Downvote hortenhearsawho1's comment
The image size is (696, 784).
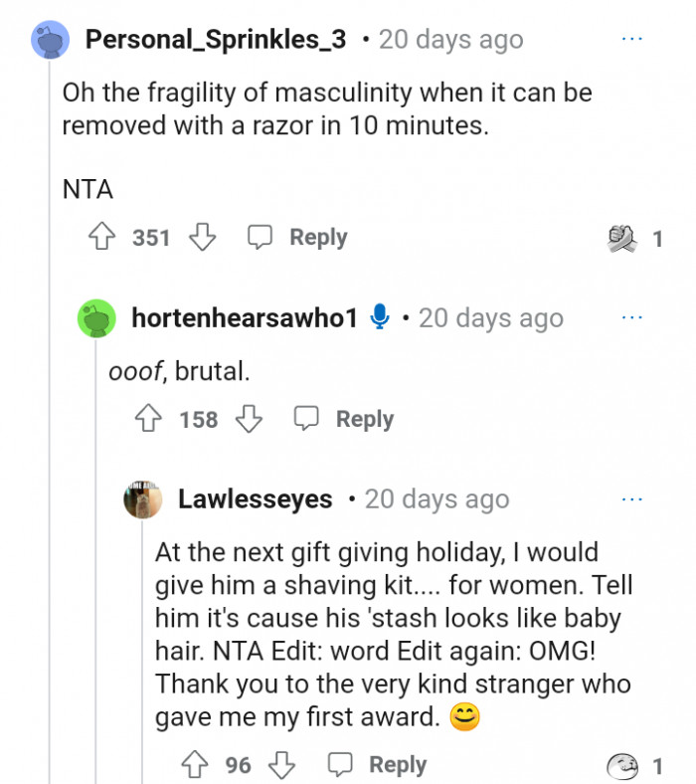tap(249, 420)
